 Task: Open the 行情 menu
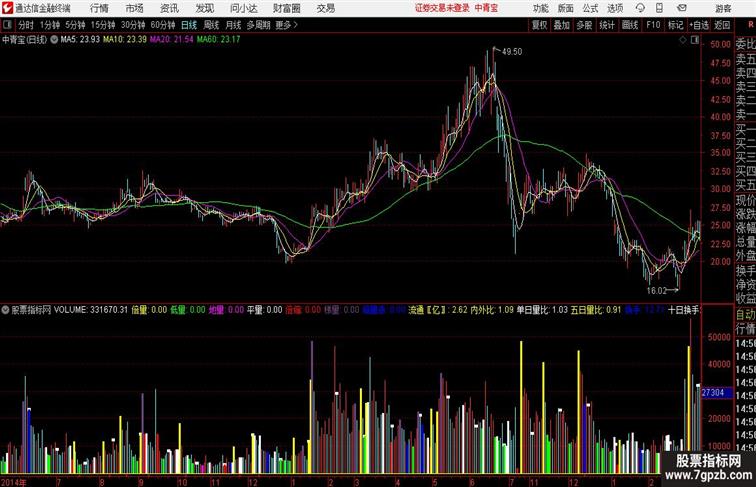pos(99,8)
